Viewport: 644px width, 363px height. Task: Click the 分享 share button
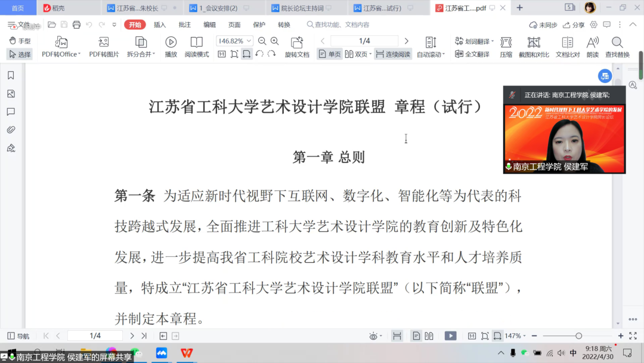(574, 25)
